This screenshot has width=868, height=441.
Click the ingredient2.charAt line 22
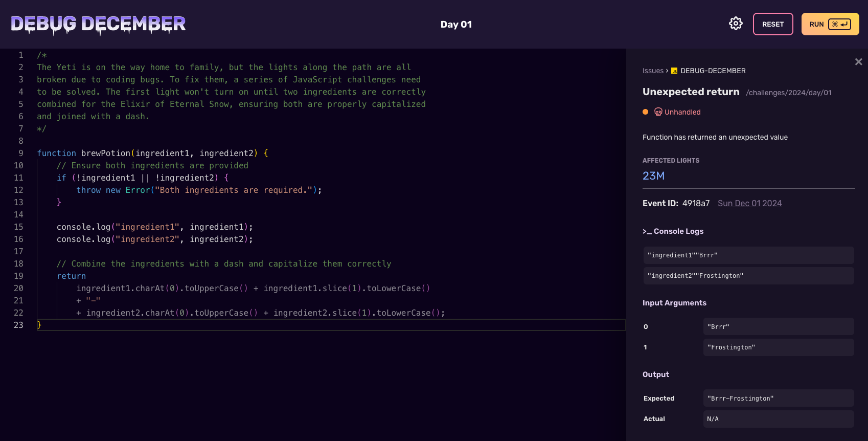(261, 313)
